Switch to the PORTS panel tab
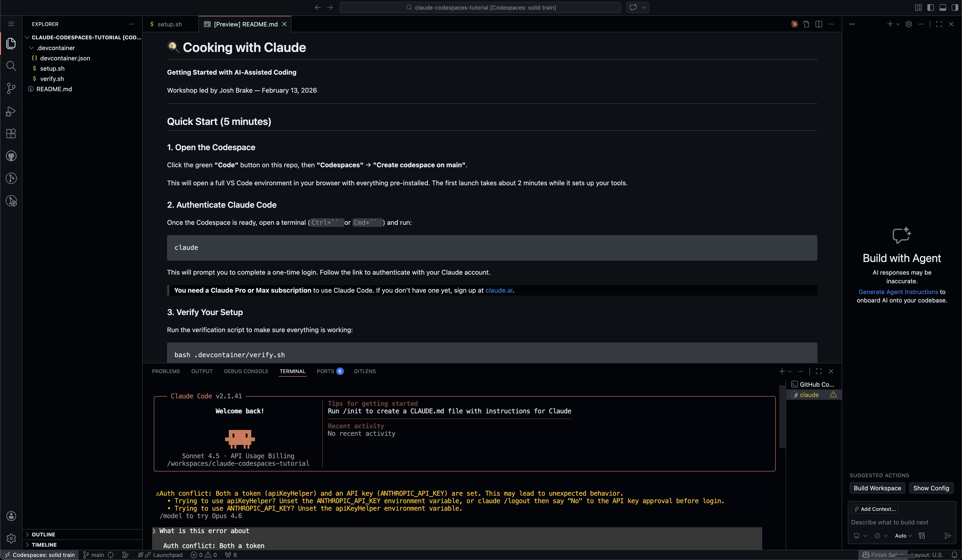Screen dimensions: 962x560 point(330,371)
